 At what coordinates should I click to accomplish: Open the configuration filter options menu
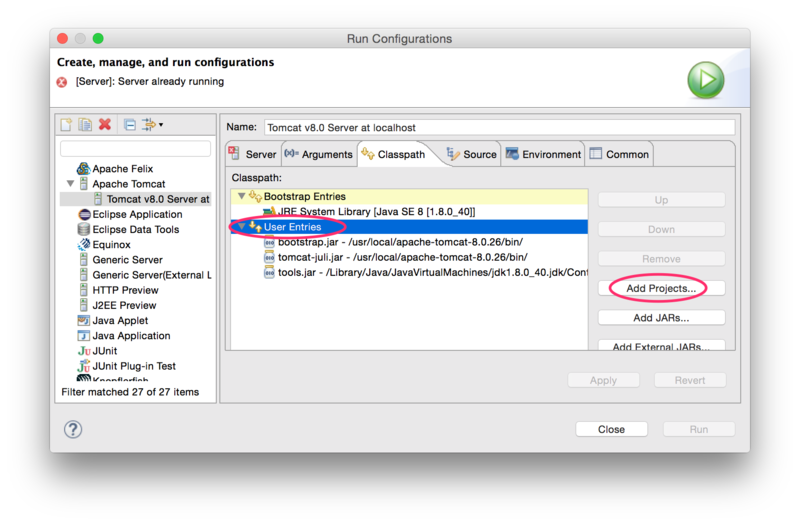click(x=152, y=124)
